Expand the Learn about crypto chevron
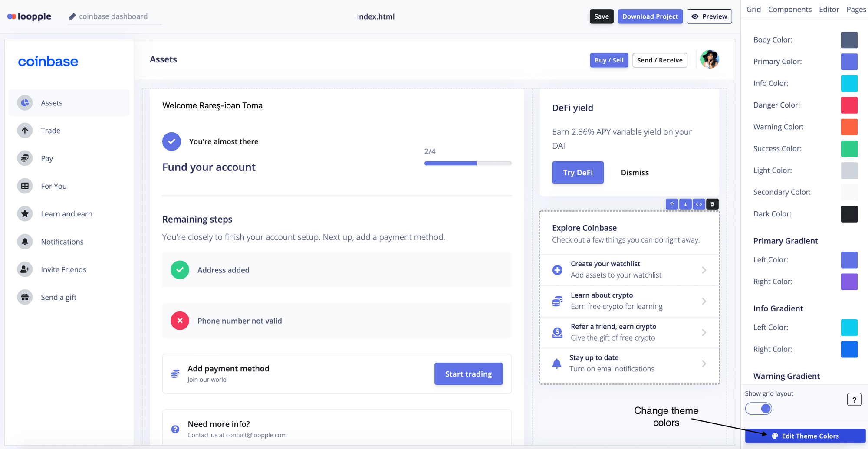This screenshot has height=449, width=868. (x=704, y=301)
